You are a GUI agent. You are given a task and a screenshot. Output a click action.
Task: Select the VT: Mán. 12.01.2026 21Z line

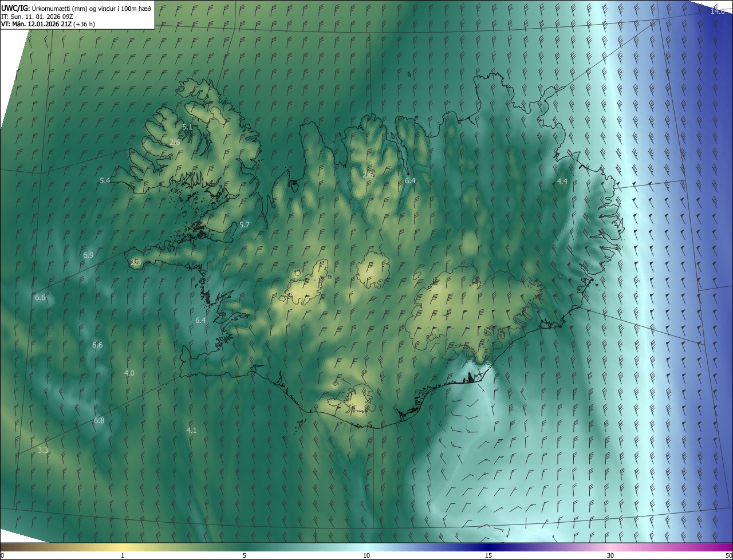(x=48, y=24)
